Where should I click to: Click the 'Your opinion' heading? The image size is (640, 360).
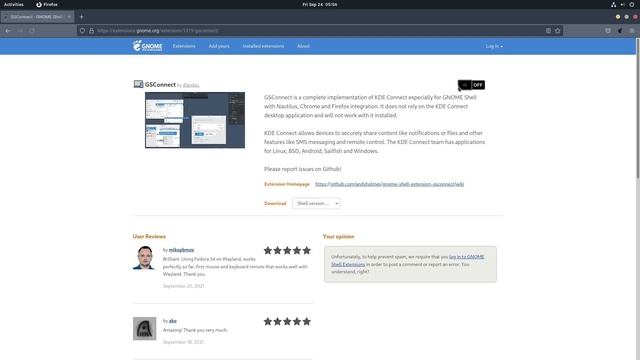click(338, 236)
